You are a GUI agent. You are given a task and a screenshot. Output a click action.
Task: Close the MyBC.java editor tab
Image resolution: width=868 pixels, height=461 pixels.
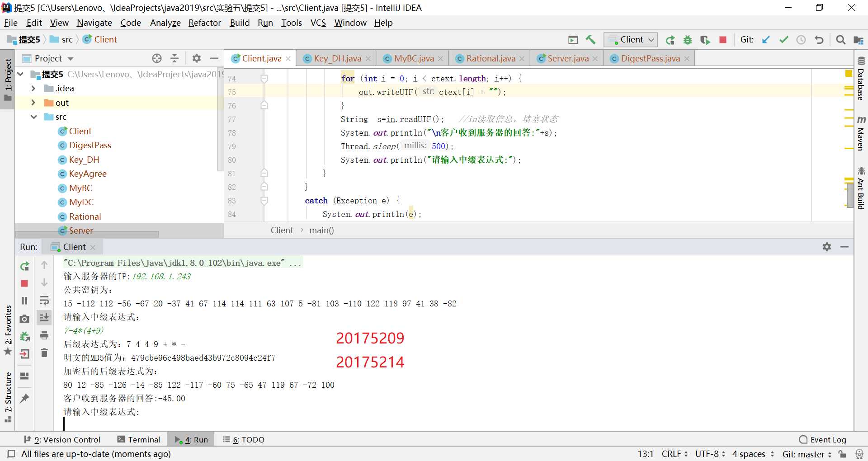(x=440, y=59)
